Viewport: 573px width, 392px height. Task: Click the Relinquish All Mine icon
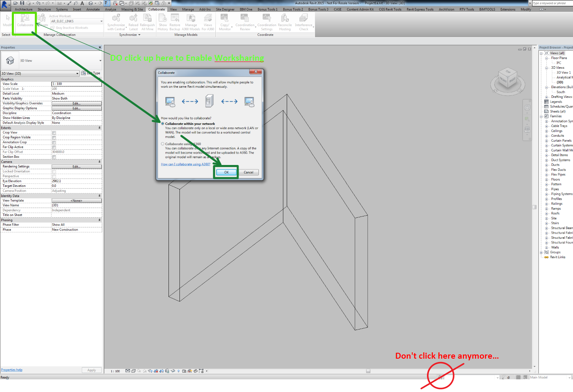tap(147, 18)
